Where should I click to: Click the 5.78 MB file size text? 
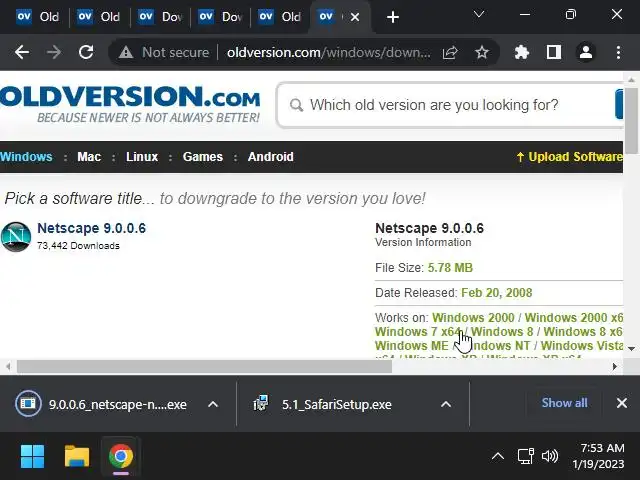point(450,268)
